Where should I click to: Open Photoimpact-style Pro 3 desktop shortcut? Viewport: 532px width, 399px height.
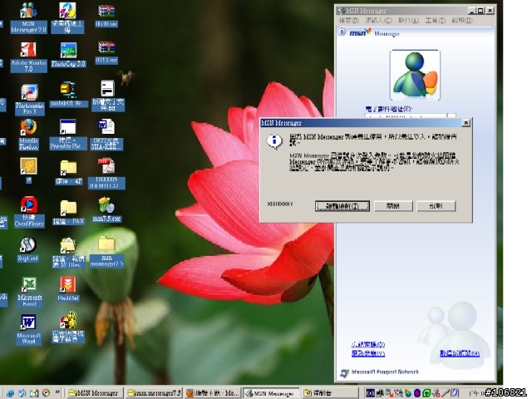30,100
